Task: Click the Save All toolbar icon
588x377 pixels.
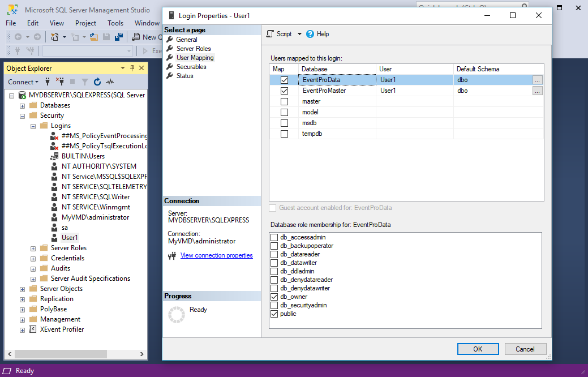Action: [118, 37]
